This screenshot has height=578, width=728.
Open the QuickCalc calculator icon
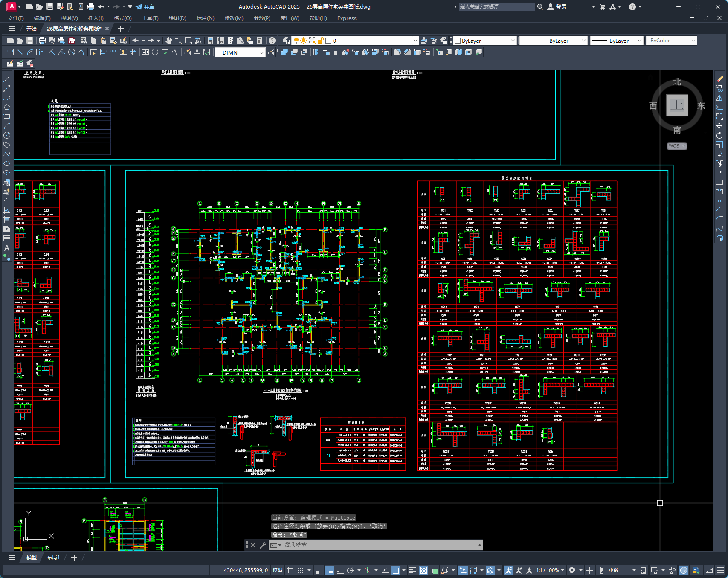[260, 41]
